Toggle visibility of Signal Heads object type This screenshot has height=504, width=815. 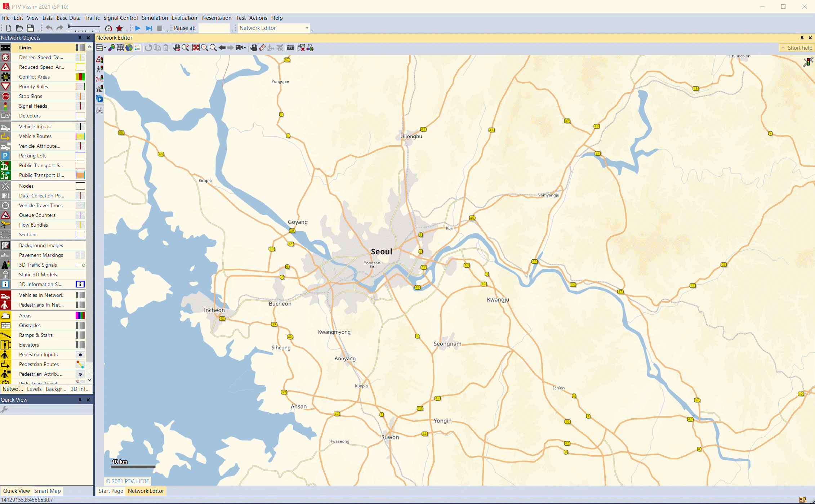point(5,106)
